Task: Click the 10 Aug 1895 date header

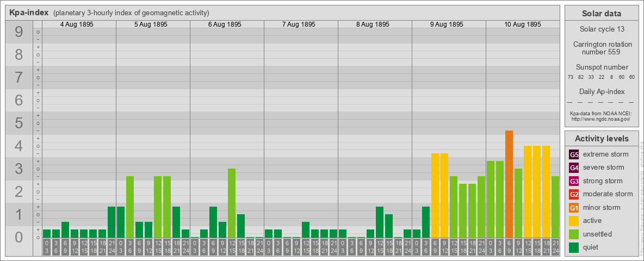Action: click(522, 24)
